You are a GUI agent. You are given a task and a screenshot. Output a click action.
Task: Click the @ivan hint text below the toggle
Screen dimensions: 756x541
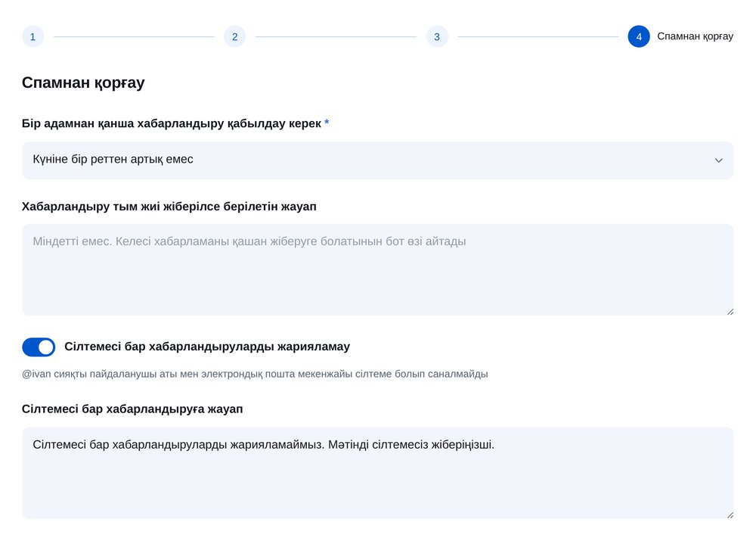(x=255, y=374)
